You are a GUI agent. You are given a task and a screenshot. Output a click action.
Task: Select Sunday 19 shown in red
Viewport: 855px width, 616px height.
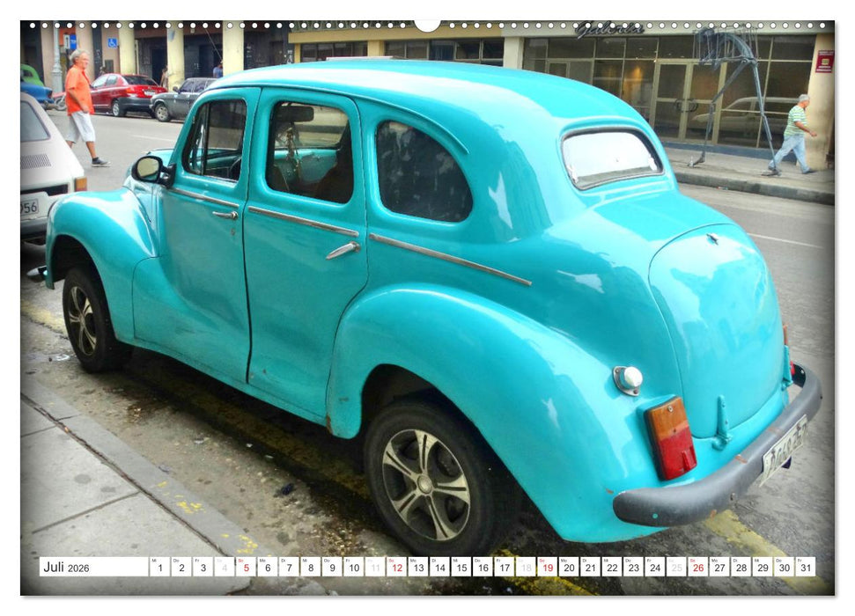547,568
